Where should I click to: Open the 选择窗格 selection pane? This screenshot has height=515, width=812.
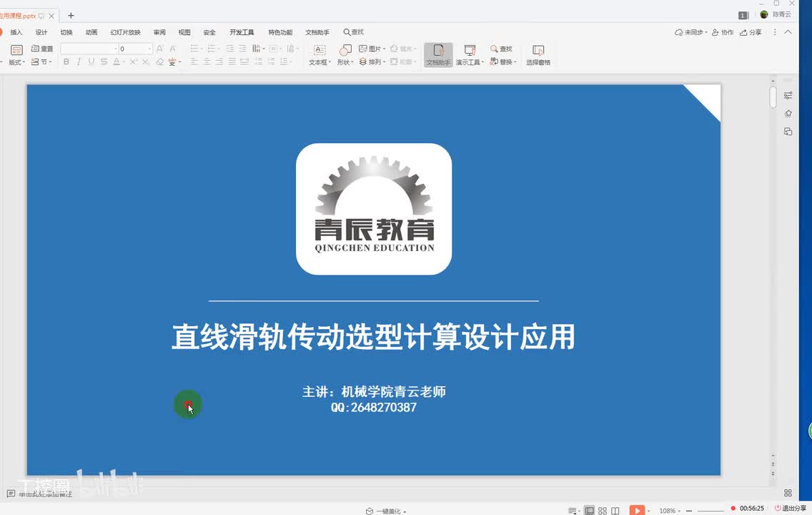(538, 55)
